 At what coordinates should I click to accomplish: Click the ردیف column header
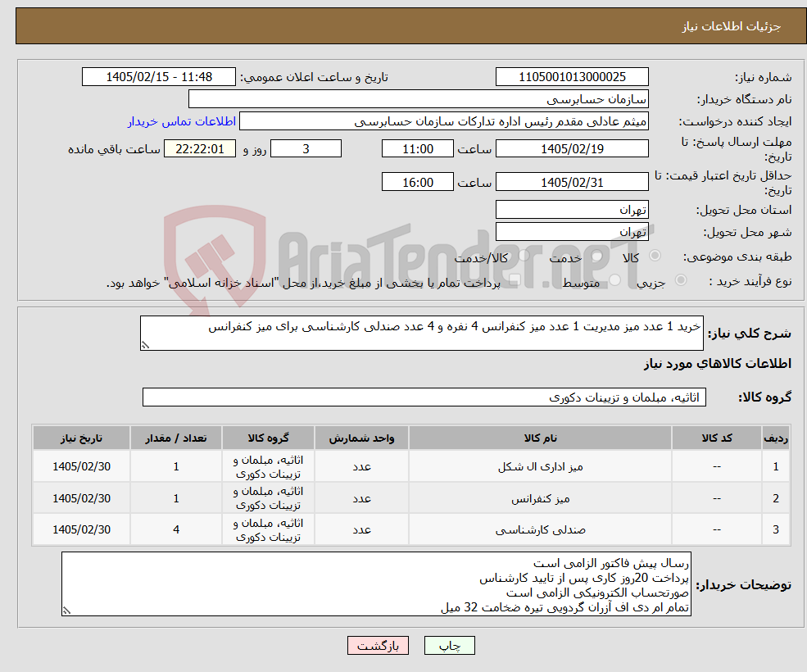click(776, 438)
